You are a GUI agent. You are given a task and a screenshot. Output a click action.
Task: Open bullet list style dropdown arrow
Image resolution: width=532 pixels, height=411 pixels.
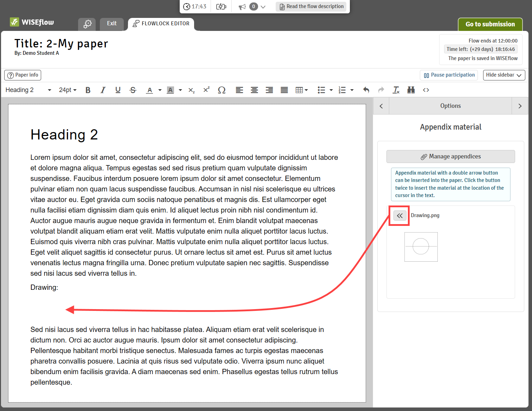[331, 90]
